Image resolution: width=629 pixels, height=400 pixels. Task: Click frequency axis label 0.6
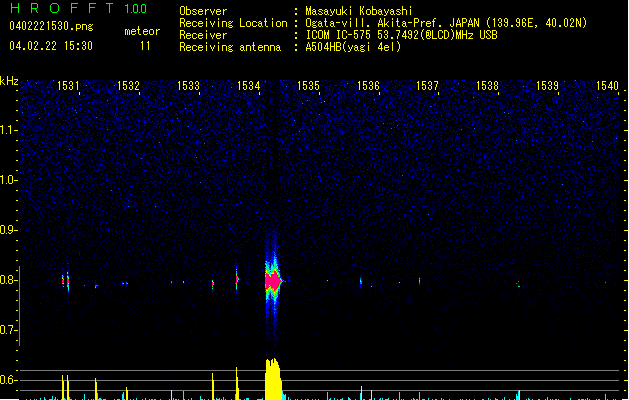[x=8, y=380]
